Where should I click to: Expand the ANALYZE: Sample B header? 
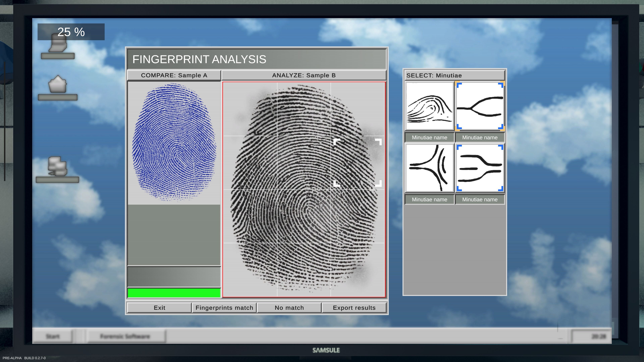[304, 75]
